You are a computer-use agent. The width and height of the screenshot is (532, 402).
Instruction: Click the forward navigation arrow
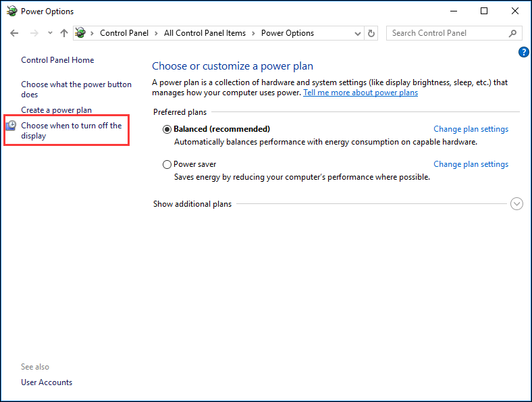point(33,33)
